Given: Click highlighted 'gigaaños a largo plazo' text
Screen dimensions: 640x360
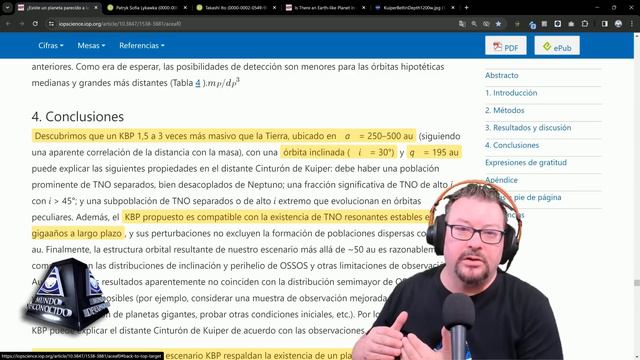Looking at the screenshot, I should click(77, 233).
